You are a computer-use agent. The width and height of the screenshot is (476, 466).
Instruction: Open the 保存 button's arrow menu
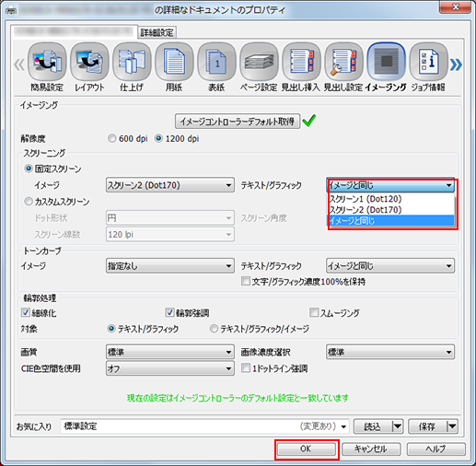coord(452,426)
